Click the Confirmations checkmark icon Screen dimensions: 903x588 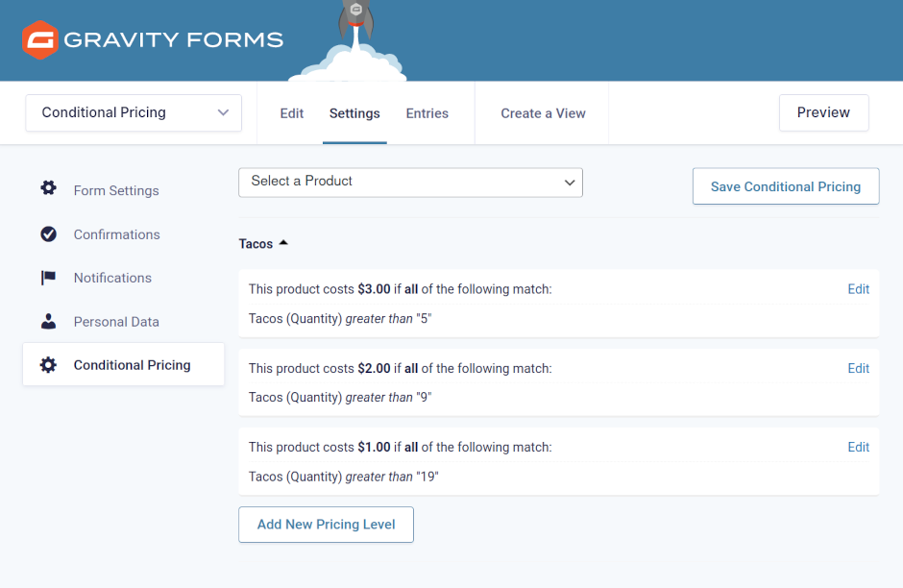(x=48, y=233)
